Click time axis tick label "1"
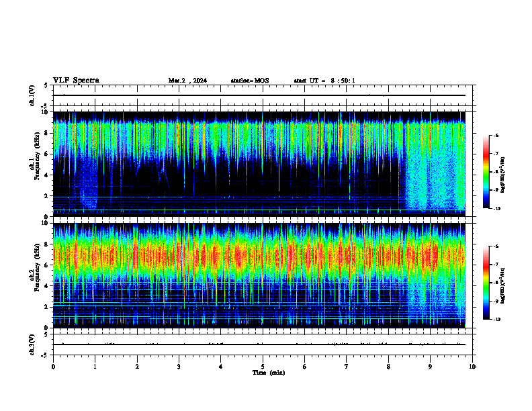The height and width of the screenshot is (411, 532). [95, 367]
